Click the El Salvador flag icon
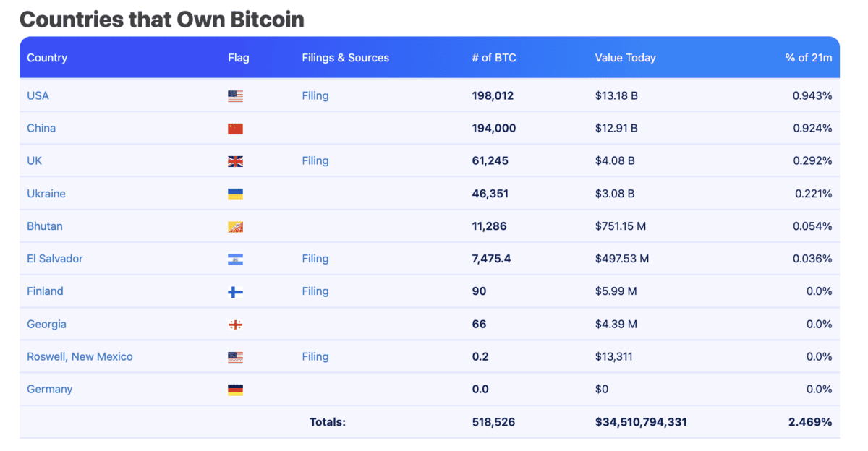This screenshot has height=451, width=868. click(235, 258)
